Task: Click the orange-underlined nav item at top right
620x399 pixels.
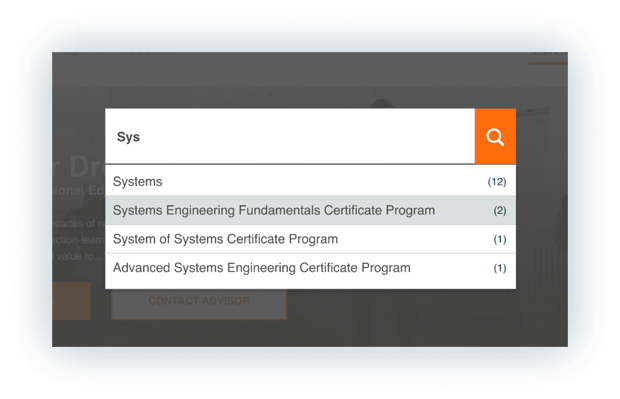Action: coord(548,56)
